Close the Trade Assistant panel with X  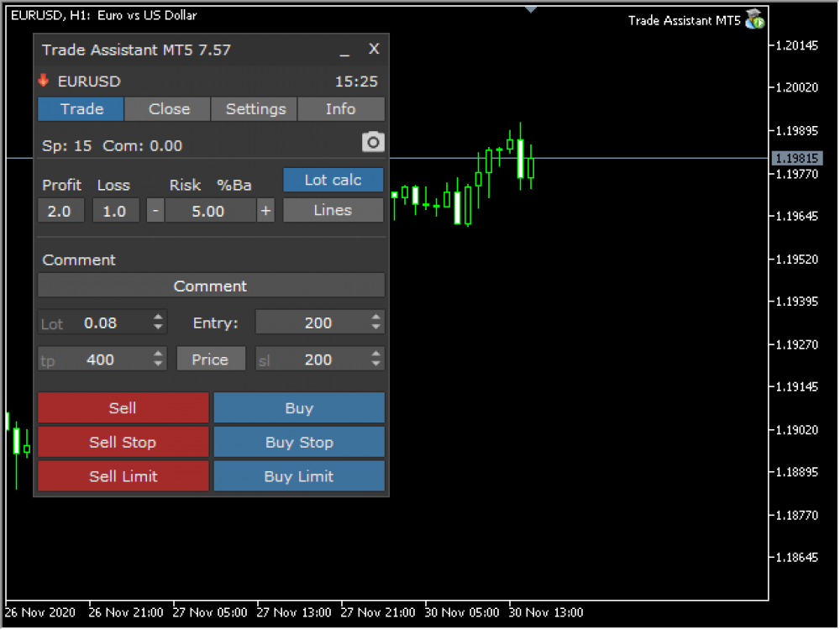tap(374, 49)
